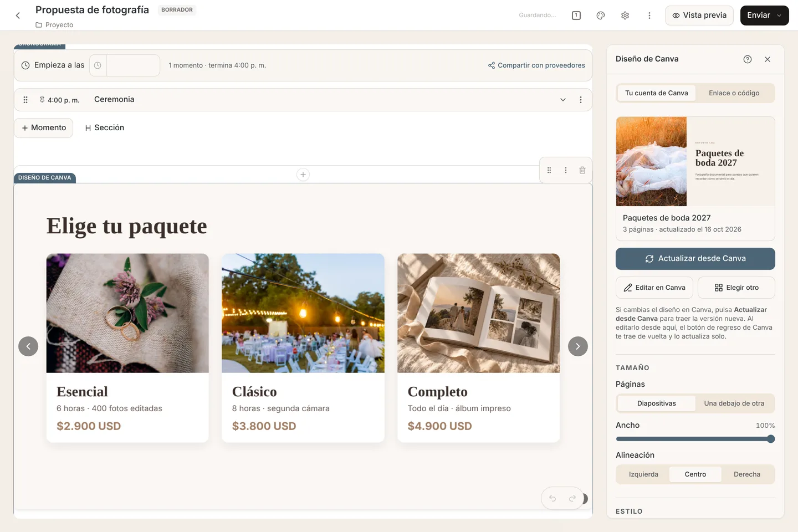
Task: Add a new Sección
Action: click(105, 128)
